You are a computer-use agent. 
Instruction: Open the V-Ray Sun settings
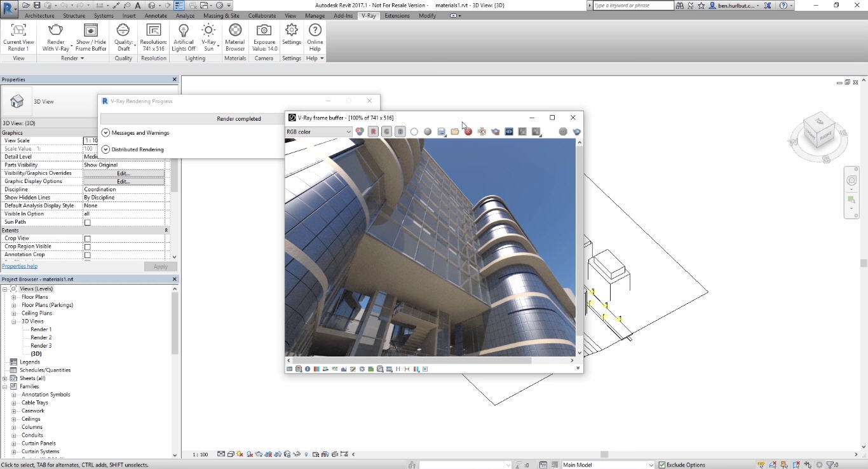[x=208, y=37]
